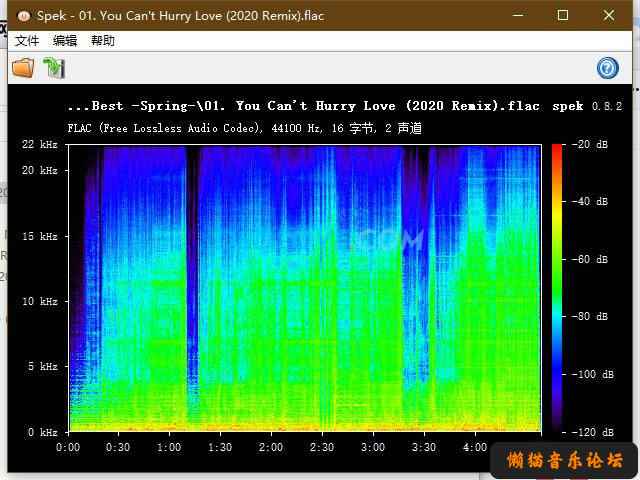Click the 3:30 time label
This screenshot has height=480, width=640.
point(424,447)
